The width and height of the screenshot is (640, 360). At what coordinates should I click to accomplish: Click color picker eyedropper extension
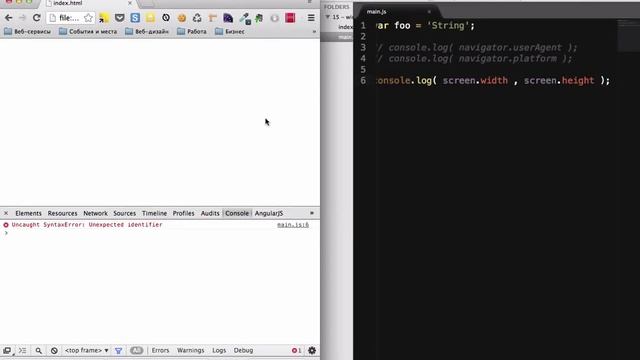point(244,18)
